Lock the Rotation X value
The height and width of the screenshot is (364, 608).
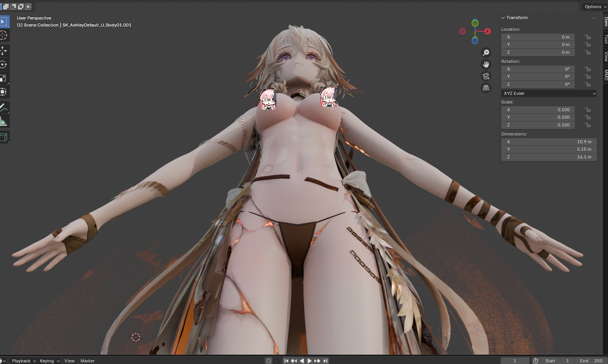point(588,69)
